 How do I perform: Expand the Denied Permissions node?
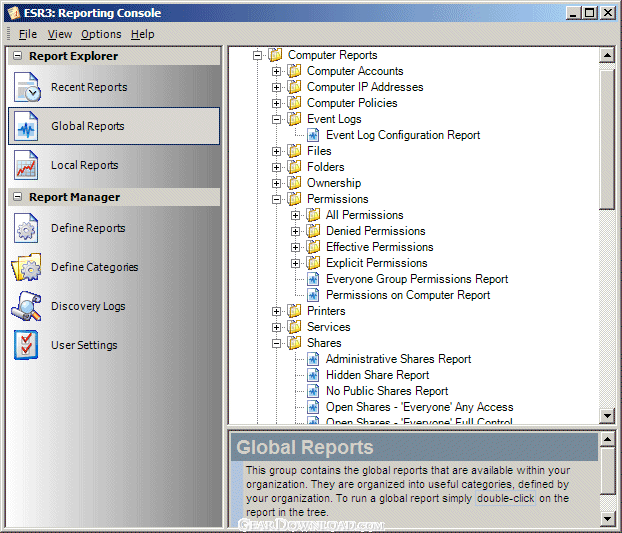point(295,231)
